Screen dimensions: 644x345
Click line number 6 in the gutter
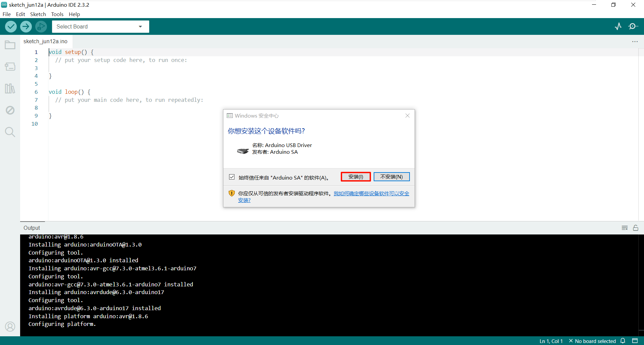click(x=36, y=92)
